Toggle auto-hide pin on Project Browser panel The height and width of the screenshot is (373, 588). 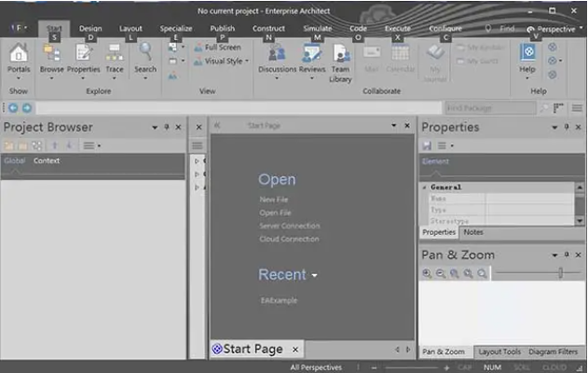pos(167,127)
